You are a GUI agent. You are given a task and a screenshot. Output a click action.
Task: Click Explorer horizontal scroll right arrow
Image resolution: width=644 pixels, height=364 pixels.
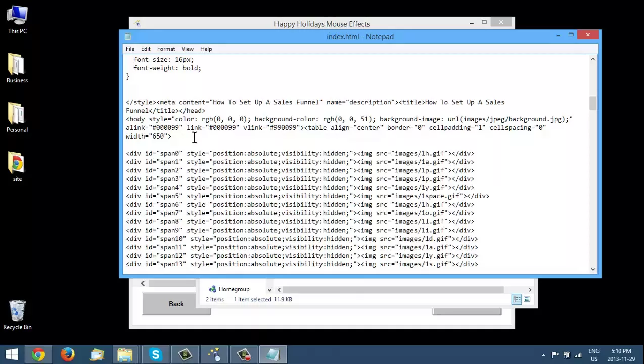530,290
